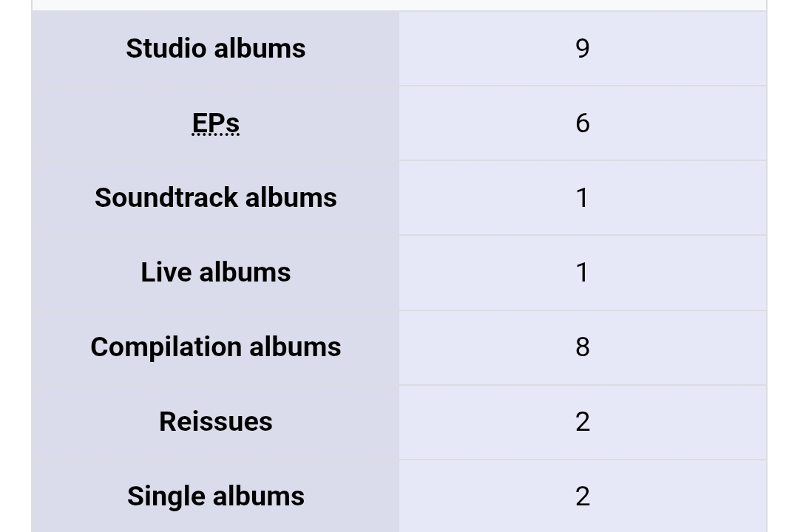Click the Compilation albums count 8
The width and height of the screenshot is (789, 532).
tap(582, 347)
